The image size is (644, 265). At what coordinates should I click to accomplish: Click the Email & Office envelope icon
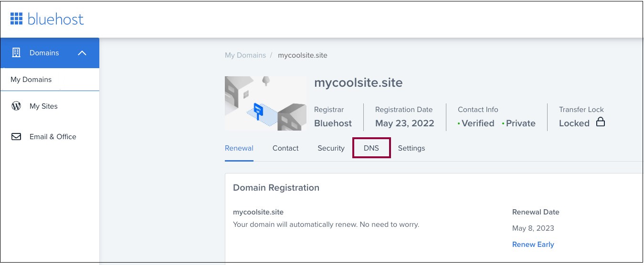pos(16,137)
